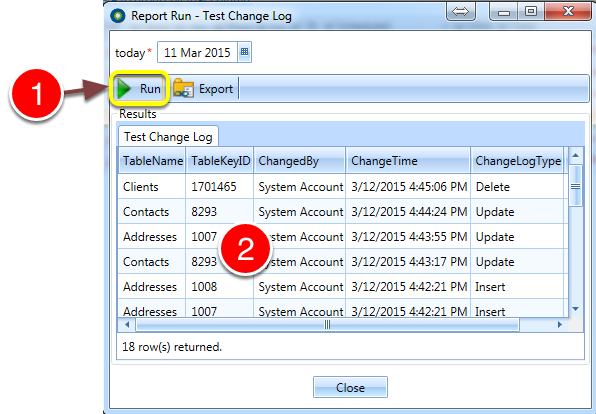Click the ChangeLogType column header

(517, 161)
